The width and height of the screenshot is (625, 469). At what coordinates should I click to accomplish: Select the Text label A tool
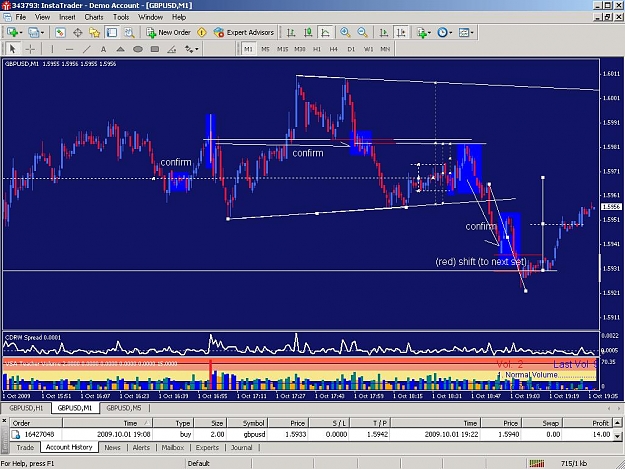click(x=104, y=49)
